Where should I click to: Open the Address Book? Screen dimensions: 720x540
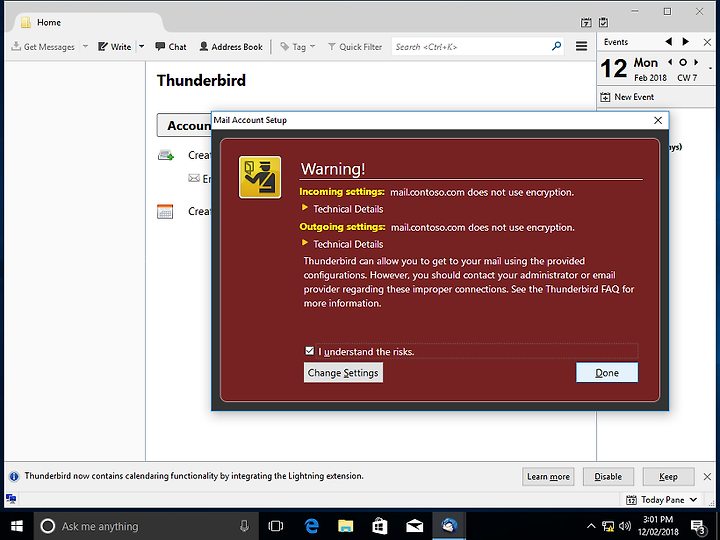(231, 47)
